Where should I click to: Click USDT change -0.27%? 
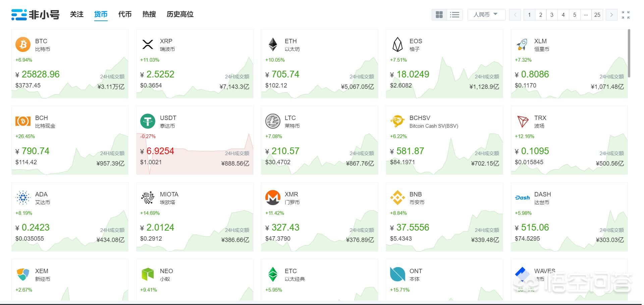[148, 136]
